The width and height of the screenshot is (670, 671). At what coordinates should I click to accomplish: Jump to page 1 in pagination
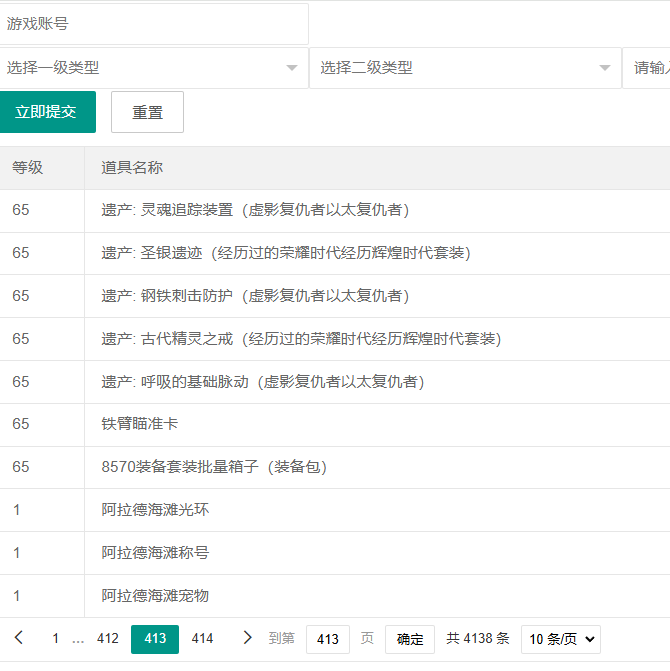click(56, 639)
